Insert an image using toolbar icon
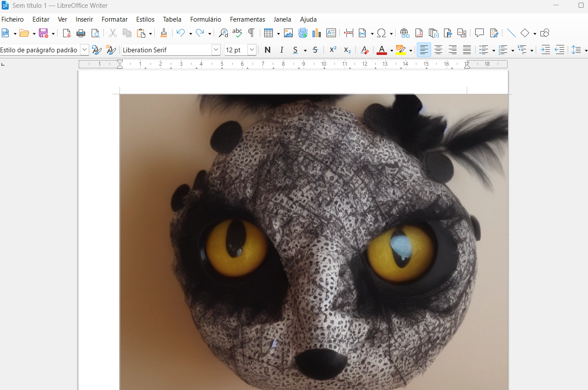The width and height of the screenshot is (588, 390). [288, 33]
